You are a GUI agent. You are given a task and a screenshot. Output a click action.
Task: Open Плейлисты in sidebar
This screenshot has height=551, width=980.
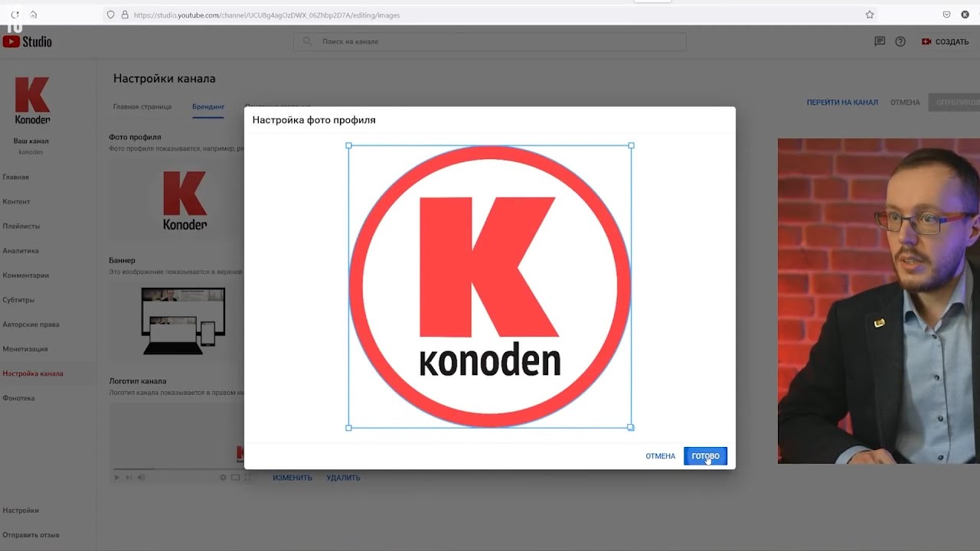click(x=21, y=226)
